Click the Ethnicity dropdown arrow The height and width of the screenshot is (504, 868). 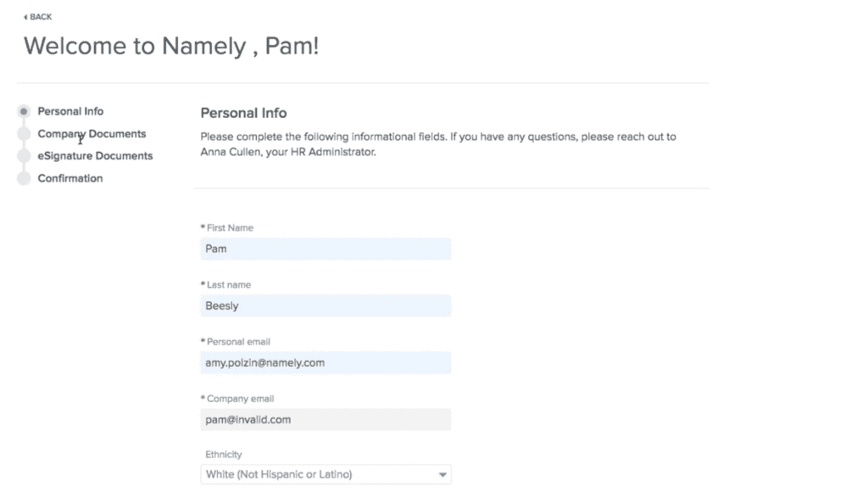click(x=442, y=475)
